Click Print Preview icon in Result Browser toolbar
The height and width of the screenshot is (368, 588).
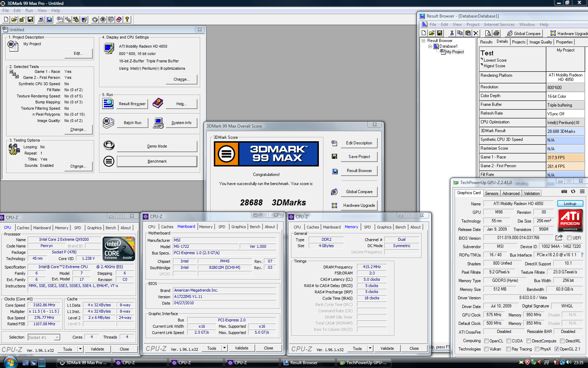click(x=488, y=33)
